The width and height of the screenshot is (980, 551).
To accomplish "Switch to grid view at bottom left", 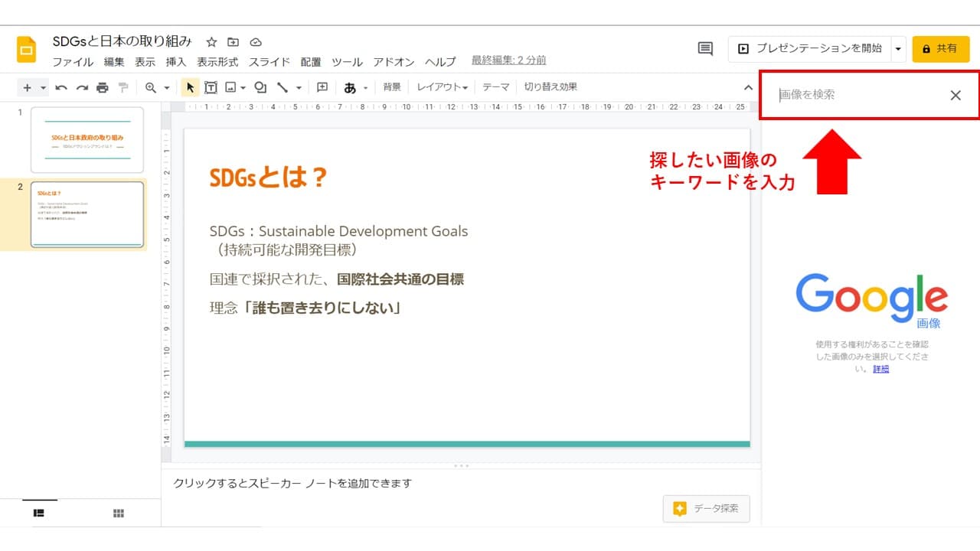I will click(x=119, y=514).
